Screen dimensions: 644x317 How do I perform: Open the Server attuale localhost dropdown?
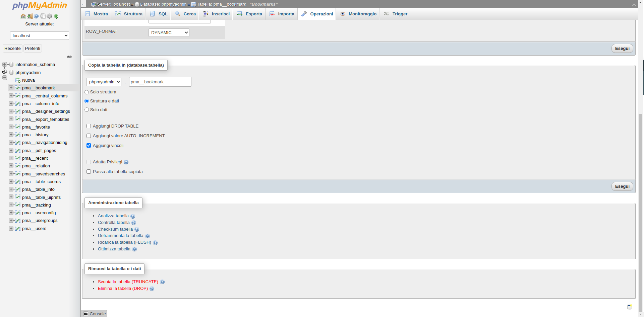[x=40, y=36]
